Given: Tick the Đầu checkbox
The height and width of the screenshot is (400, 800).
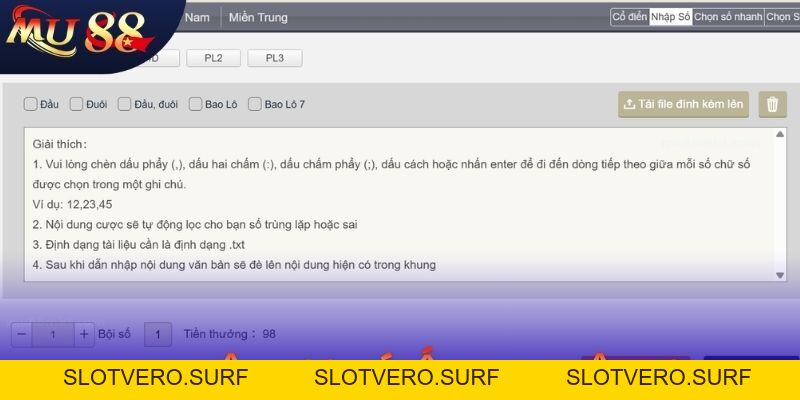Looking at the screenshot, I should [x=30, y=105].
